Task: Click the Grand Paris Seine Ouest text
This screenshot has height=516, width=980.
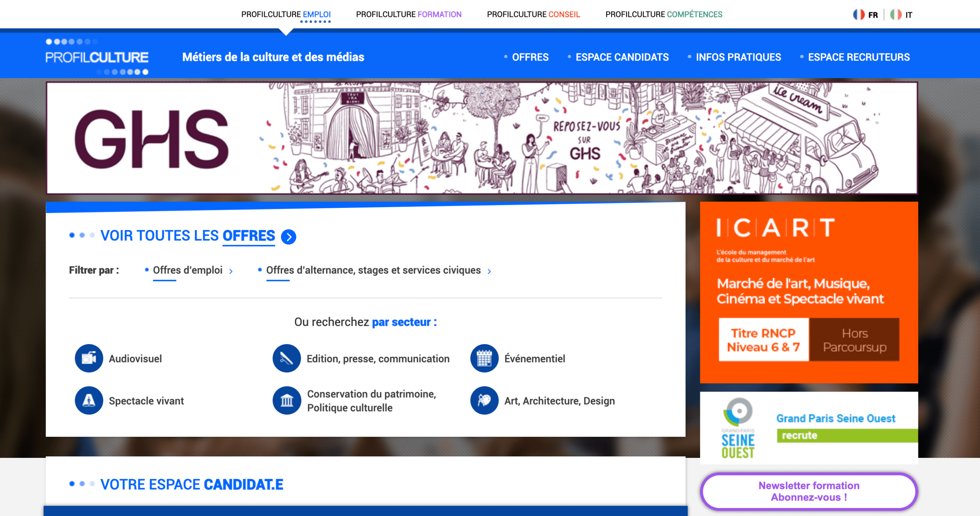Action: 836,418
